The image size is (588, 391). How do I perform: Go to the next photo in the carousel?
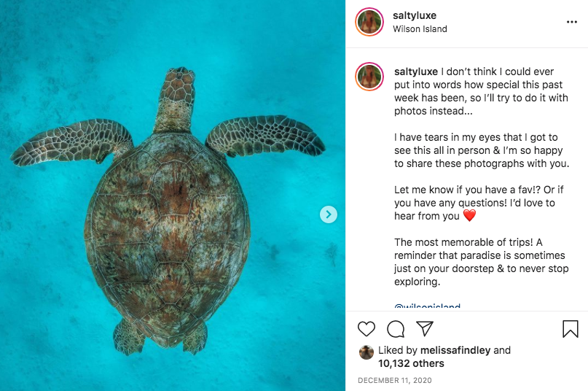click(x=329, y=214)
